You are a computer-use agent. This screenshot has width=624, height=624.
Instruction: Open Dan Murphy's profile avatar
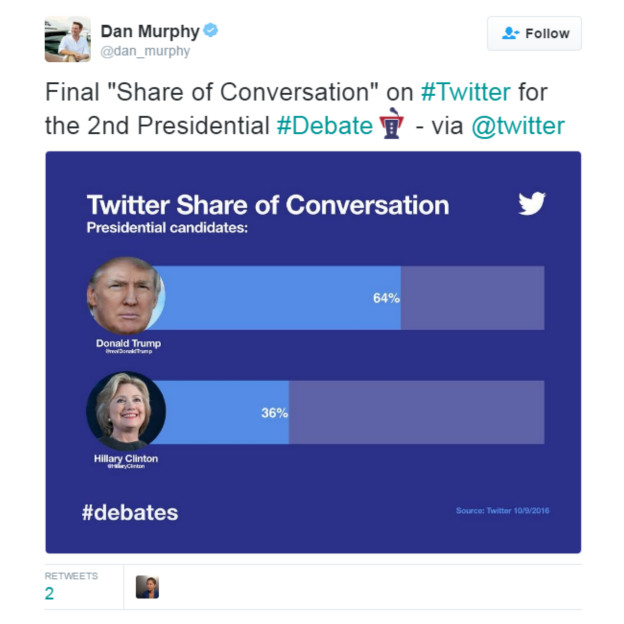[68, 39]
